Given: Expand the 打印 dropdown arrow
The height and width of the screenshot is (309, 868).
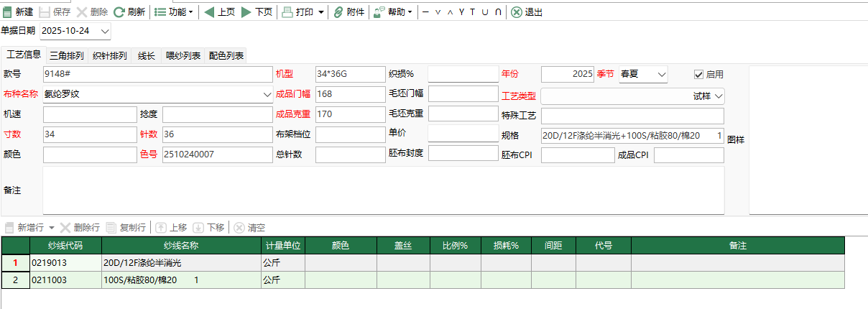Looking at the screenshot, I should [320, 12].
